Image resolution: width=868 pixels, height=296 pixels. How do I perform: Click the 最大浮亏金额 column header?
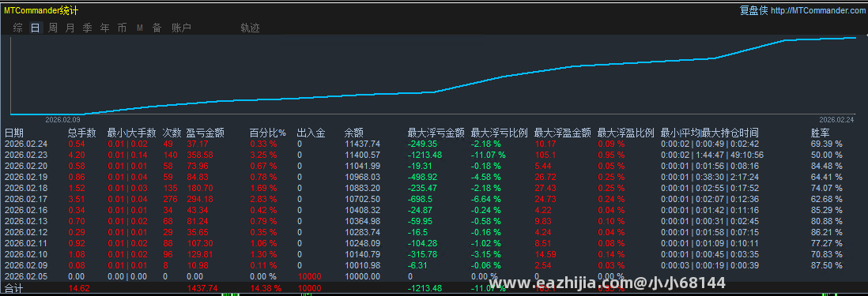(436, 133)
